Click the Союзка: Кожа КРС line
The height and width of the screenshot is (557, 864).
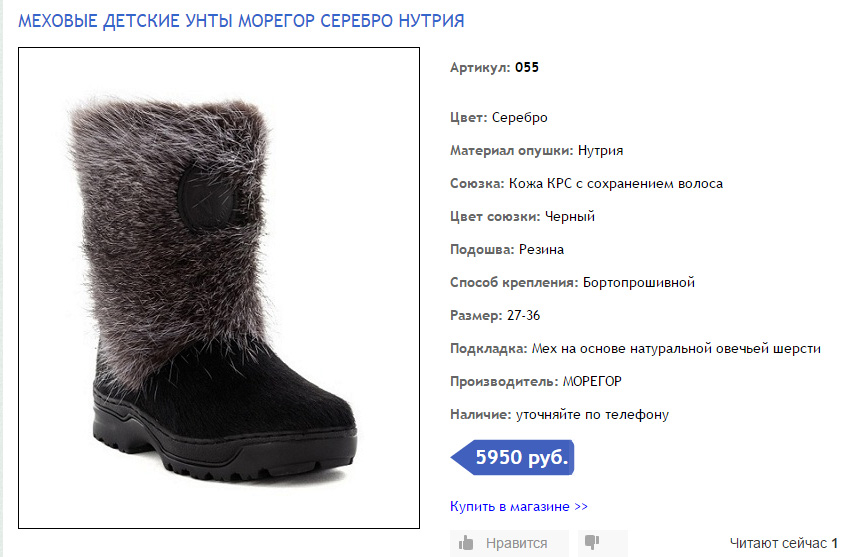(586, 184)
